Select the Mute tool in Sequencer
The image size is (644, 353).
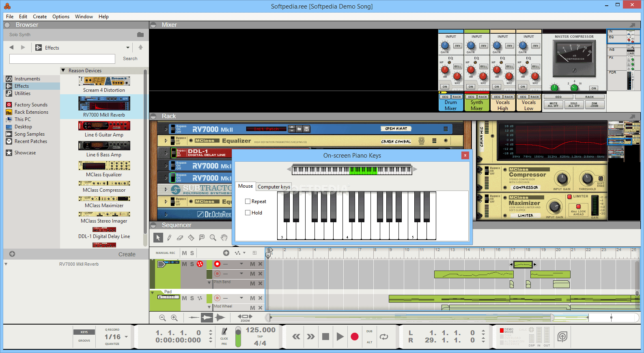[202, 237]
